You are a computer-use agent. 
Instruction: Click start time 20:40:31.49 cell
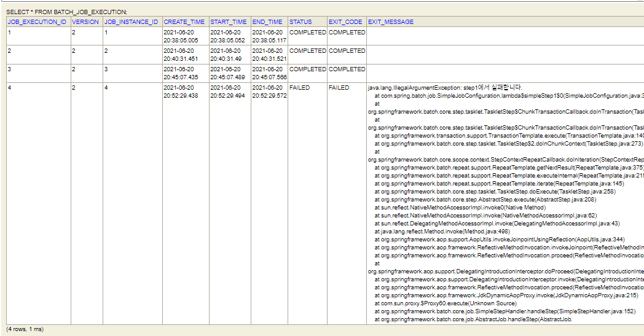230,55
